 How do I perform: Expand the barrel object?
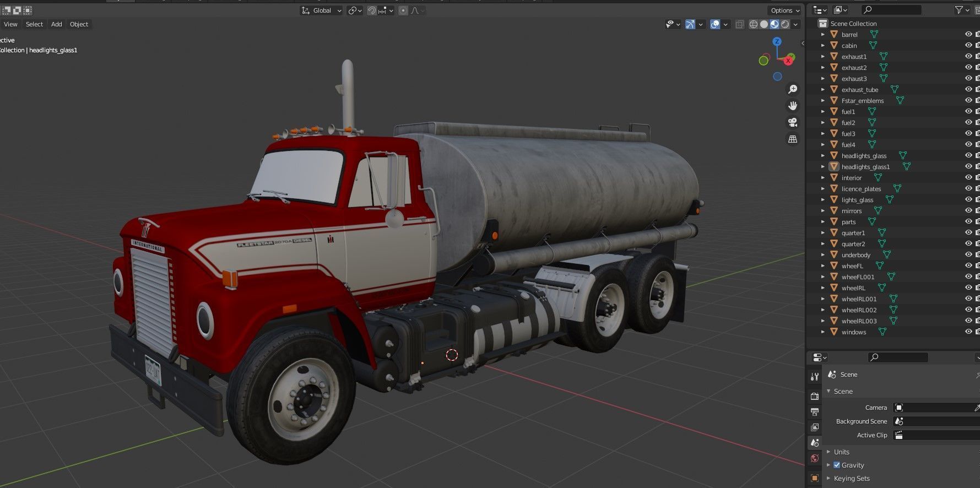click(823, 35)
